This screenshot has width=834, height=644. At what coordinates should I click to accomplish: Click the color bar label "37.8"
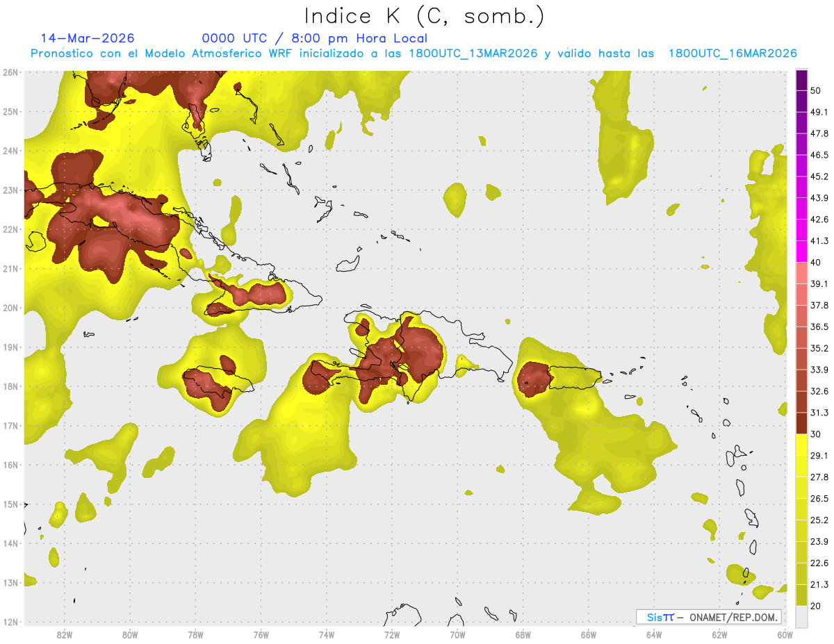tap(819, 306)
